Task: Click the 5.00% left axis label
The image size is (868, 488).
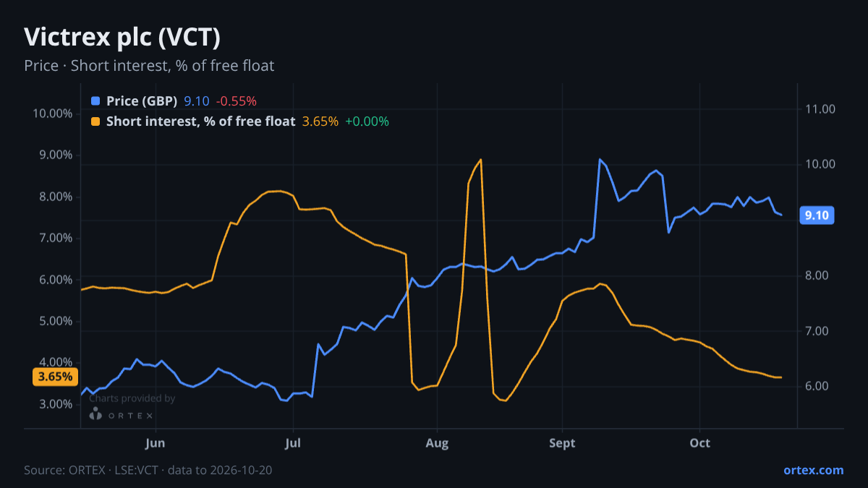Action: (x=56, y=321)
